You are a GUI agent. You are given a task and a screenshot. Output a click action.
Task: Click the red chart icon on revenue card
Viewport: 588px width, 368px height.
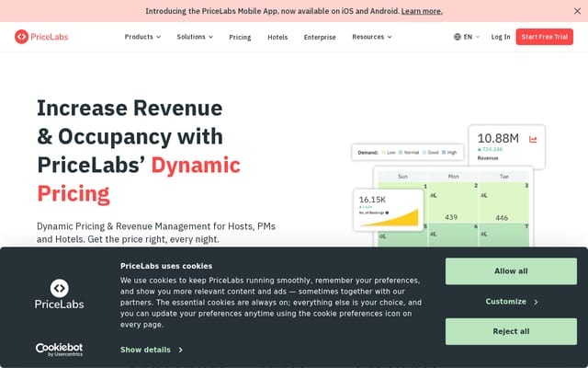pyautogui.click(x=533, y=139)
